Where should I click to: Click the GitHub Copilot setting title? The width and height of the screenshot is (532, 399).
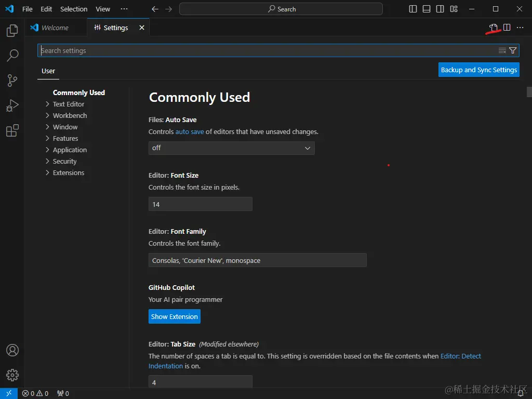pos(171,287)
